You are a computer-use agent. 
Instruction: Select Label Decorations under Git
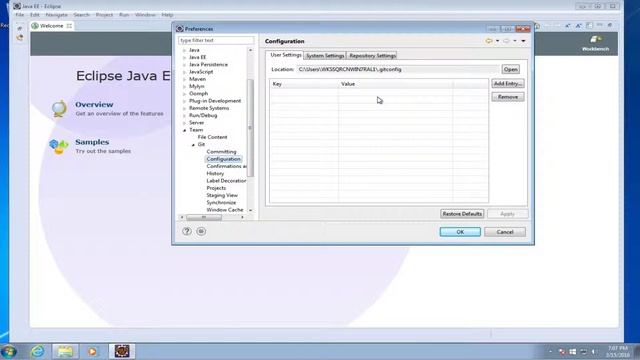[x=226, y=181]
